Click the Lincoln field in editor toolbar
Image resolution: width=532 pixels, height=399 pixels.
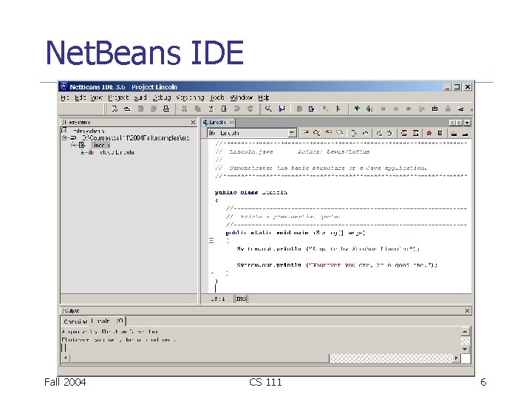[x=252, y=133]
